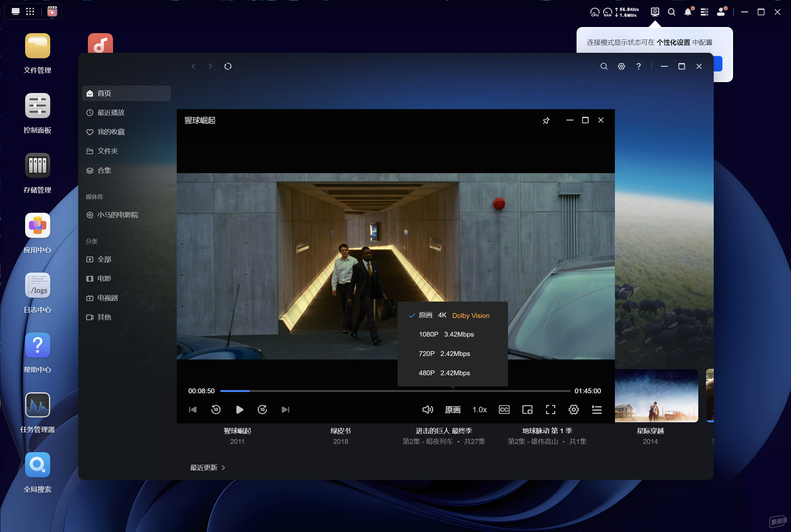
Task: Expand the 最近更新 section
Action: [x=208, y=468]
